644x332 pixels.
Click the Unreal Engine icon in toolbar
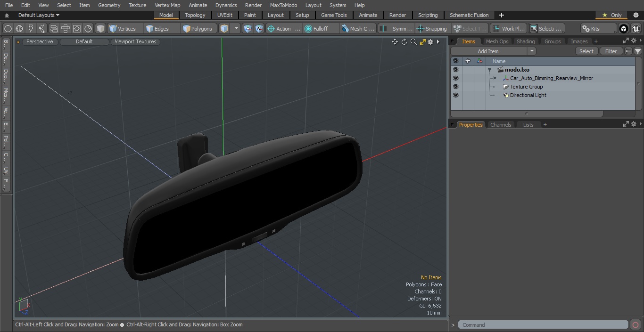click(636, 29)
